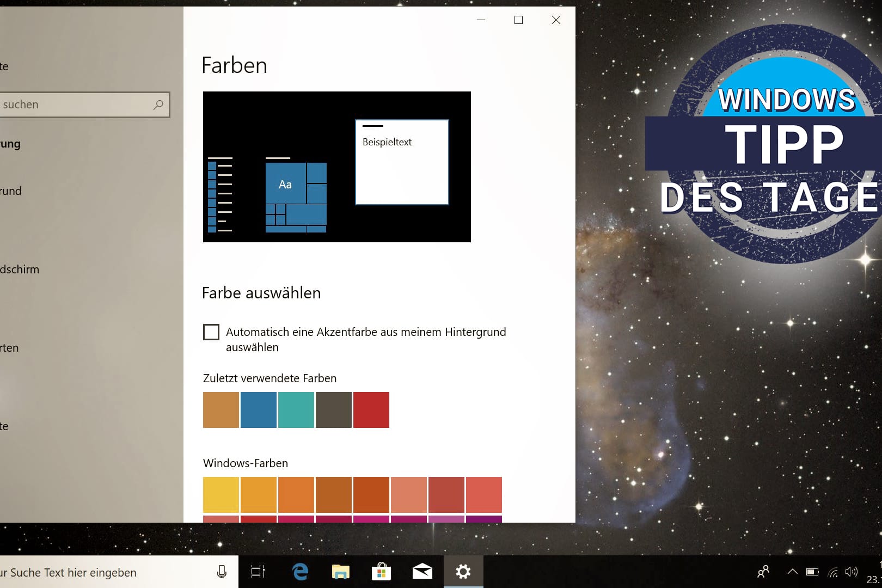
Task: Open the Mail app from the taskbar
Action: [x=422, y=572]
